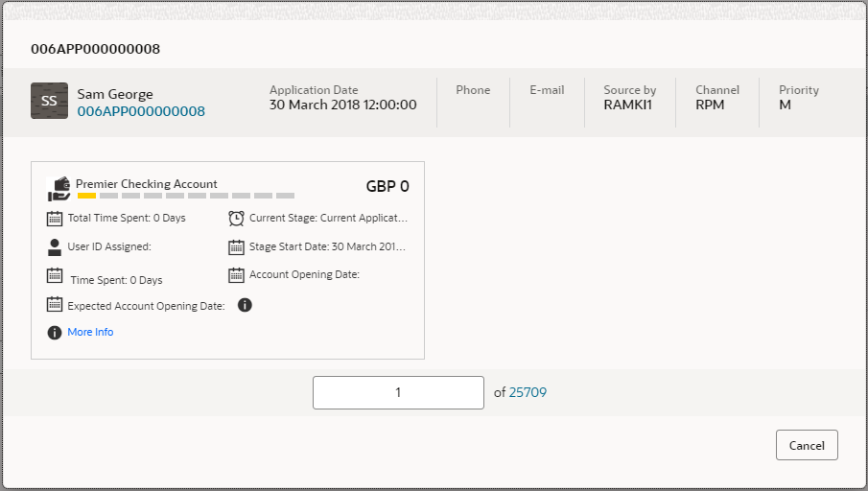The image size is (868, 491).
Task: Click calendar icon beside Expected Account Opening Date
Action: click(55, 304)
